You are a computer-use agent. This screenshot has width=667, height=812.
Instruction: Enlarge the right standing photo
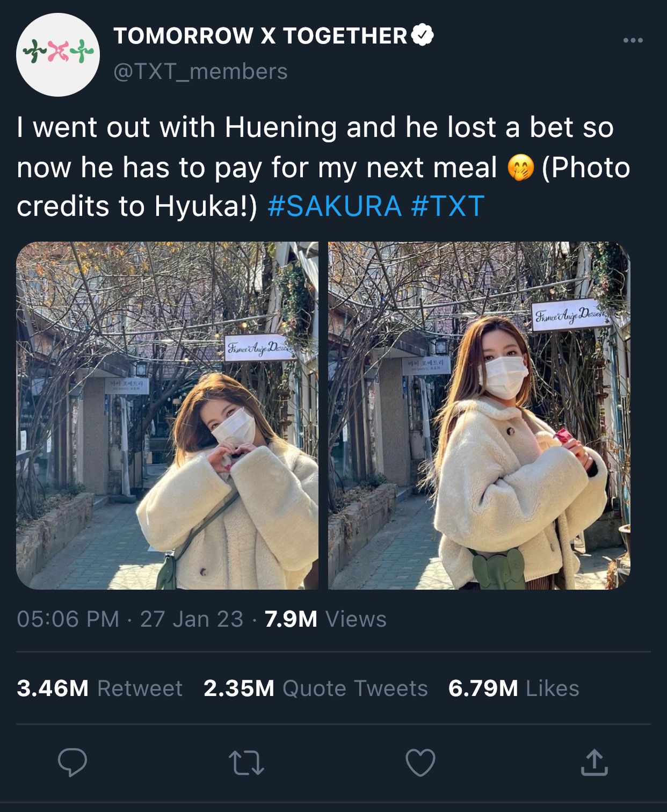click(479, 416)
